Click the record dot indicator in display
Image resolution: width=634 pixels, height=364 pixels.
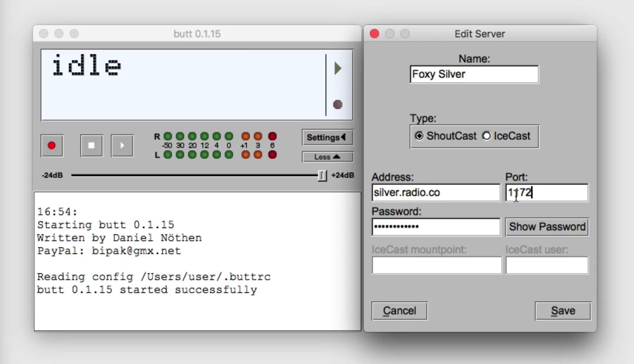tap(338, 105)
